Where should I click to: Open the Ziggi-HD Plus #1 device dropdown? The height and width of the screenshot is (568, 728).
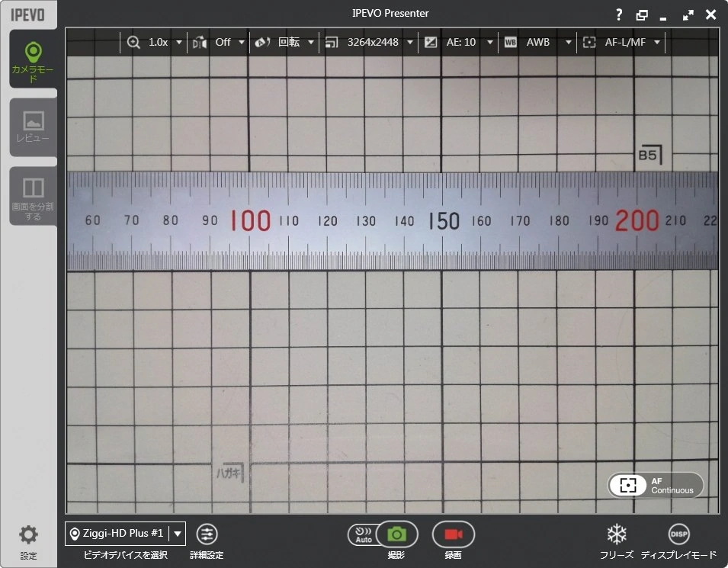[177, 533]
